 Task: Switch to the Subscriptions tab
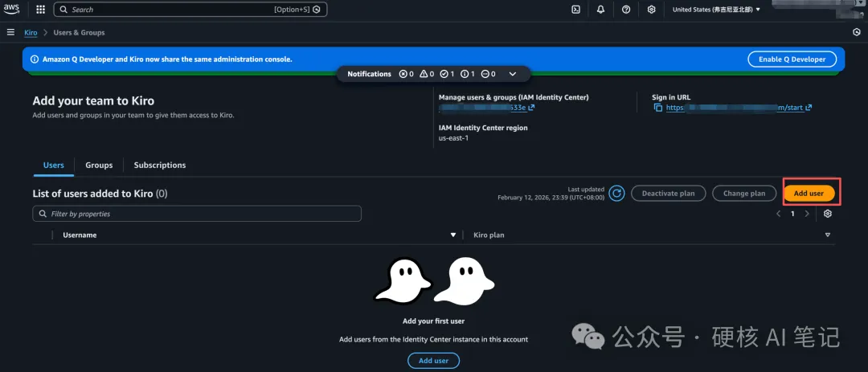(x=159, y=165)
